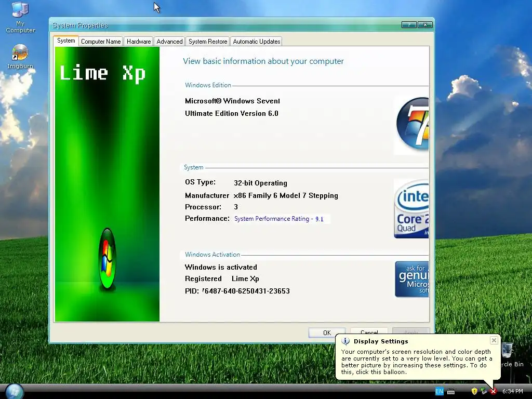Click the 'Windows Edition' section label
532x399 pixels.
[x=208, y=85]
